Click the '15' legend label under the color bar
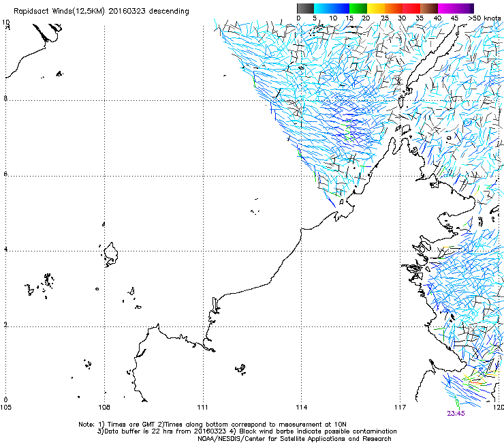 [x=349, y=18]
